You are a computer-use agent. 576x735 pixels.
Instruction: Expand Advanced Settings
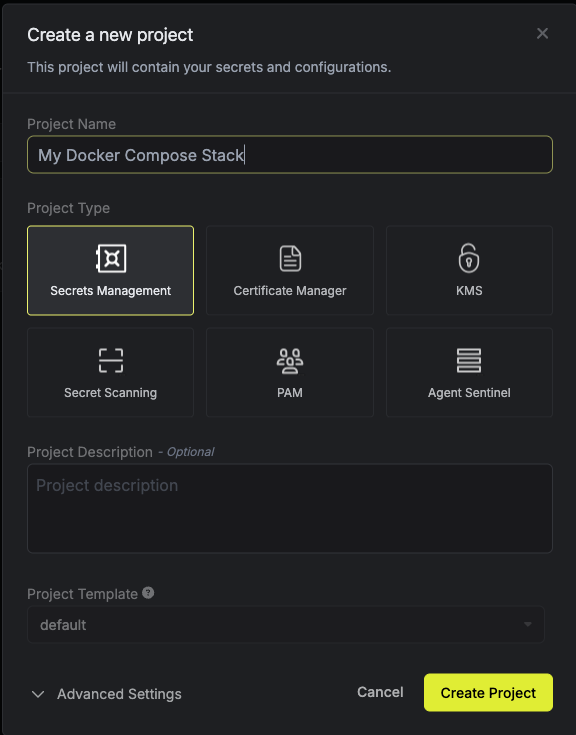point(106,694)
